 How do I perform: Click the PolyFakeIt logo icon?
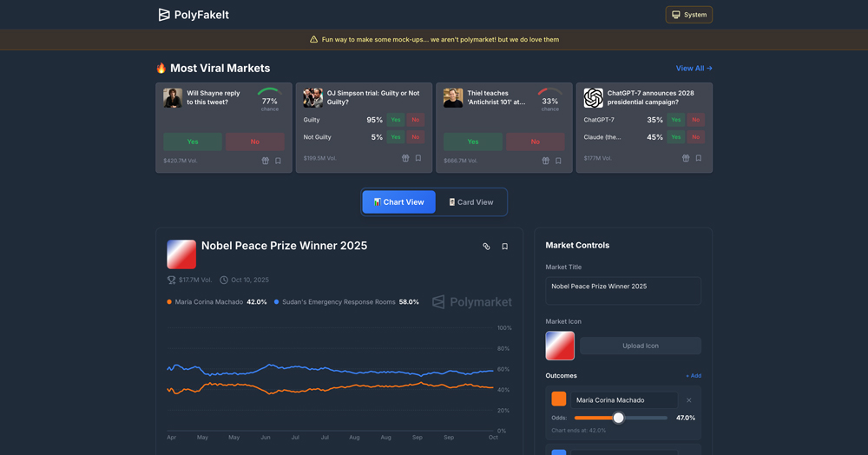pos(164,15)
